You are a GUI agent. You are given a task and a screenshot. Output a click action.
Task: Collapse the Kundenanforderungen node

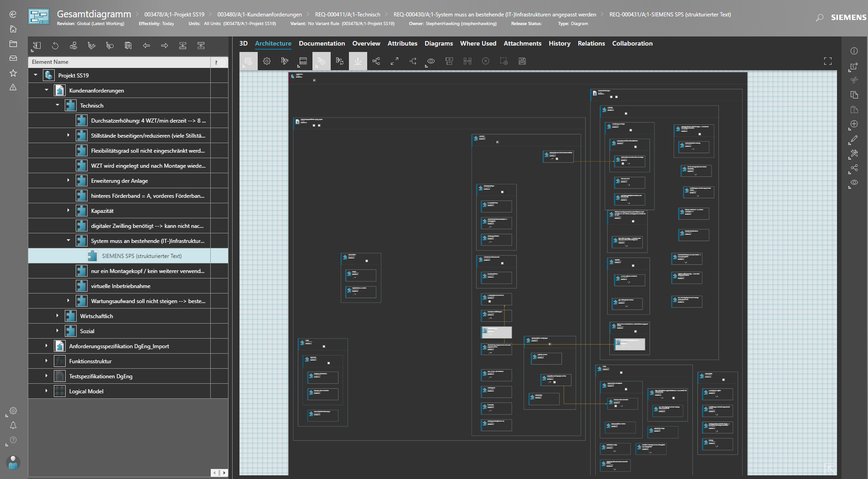pos(47,90)
